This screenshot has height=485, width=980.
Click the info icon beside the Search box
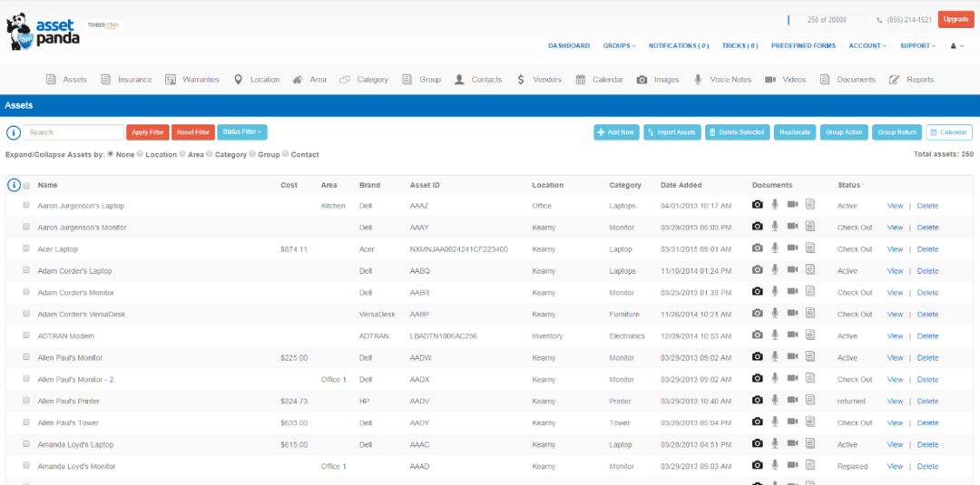(14, 132)
